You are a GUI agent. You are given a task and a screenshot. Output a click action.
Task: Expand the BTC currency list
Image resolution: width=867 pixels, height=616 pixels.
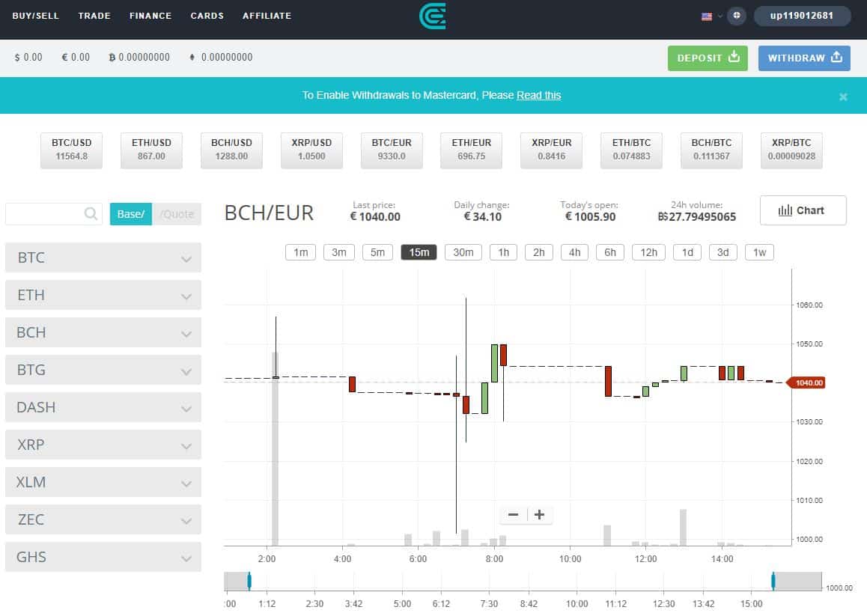pos(103,257)
